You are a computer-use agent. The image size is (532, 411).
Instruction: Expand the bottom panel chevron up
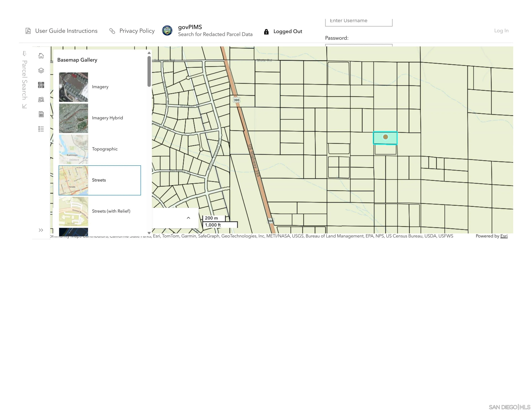[188, 218]
